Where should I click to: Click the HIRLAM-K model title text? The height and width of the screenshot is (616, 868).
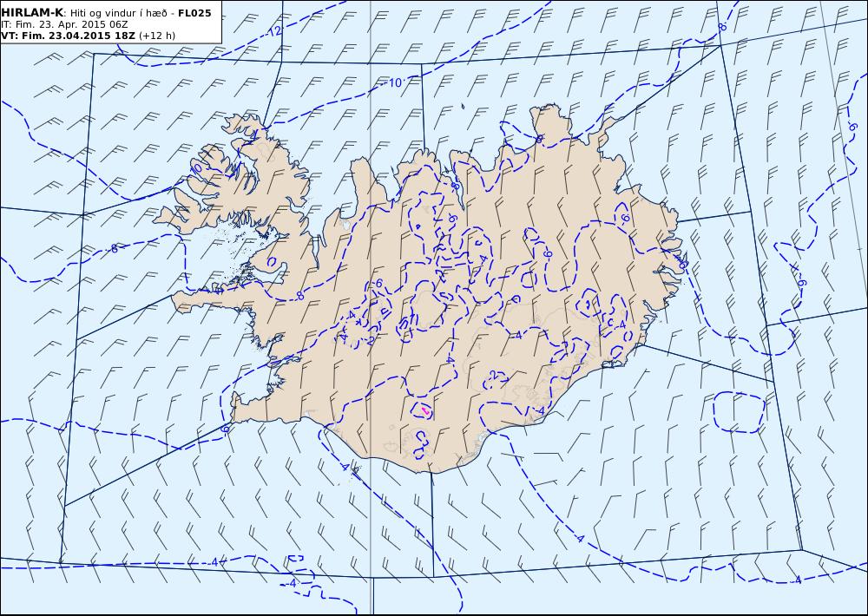32,13
